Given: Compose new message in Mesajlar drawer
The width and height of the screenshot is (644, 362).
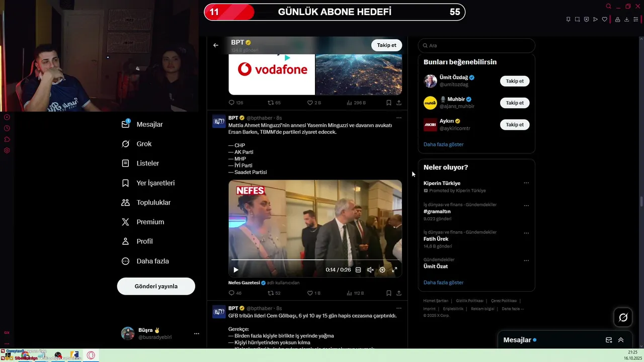Looking at the screenshot, I should pyautogui.click(x=609, y=340).
